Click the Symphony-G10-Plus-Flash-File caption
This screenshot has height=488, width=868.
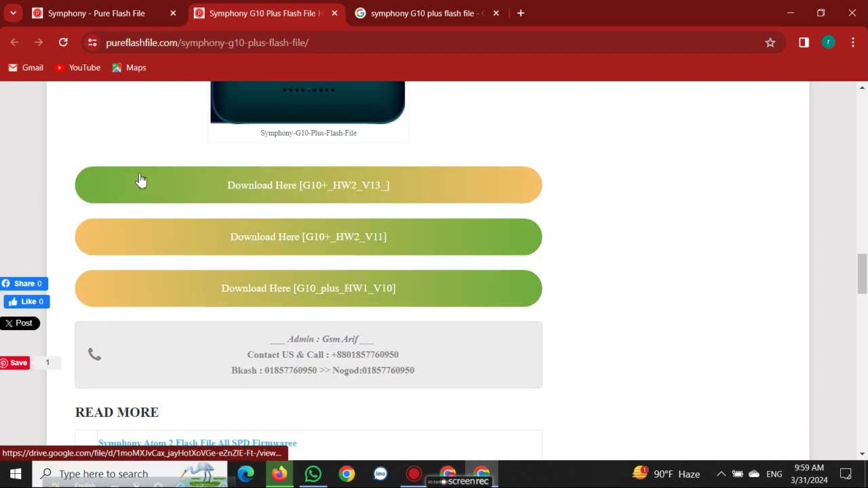coord(309,133)
